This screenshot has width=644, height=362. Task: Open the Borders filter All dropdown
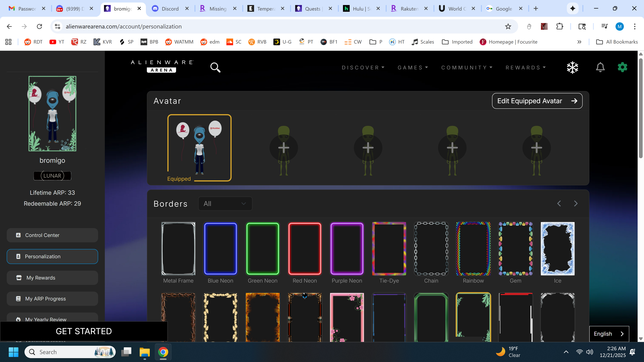tap(225, 204)
